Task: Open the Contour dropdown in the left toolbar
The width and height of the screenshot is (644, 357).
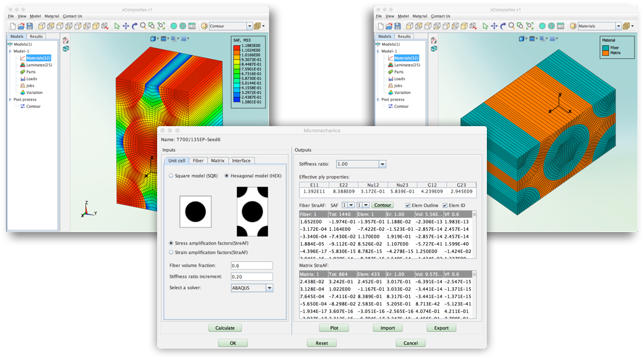Action: [x=249, y=26]
